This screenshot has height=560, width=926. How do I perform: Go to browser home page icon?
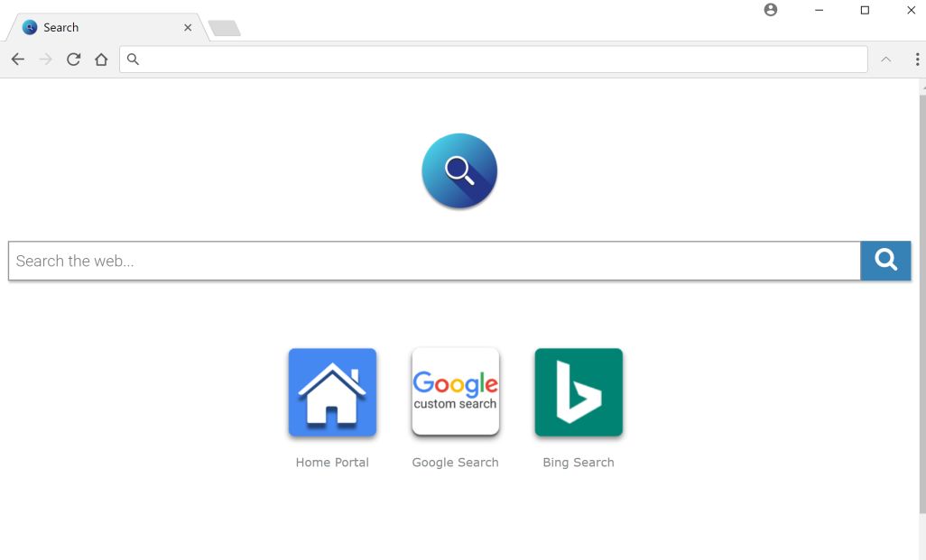pyautogui.click(x=102, y=59)
